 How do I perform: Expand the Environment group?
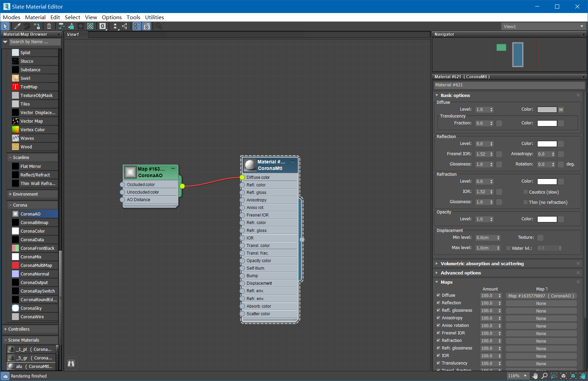(x=10, y=194)
